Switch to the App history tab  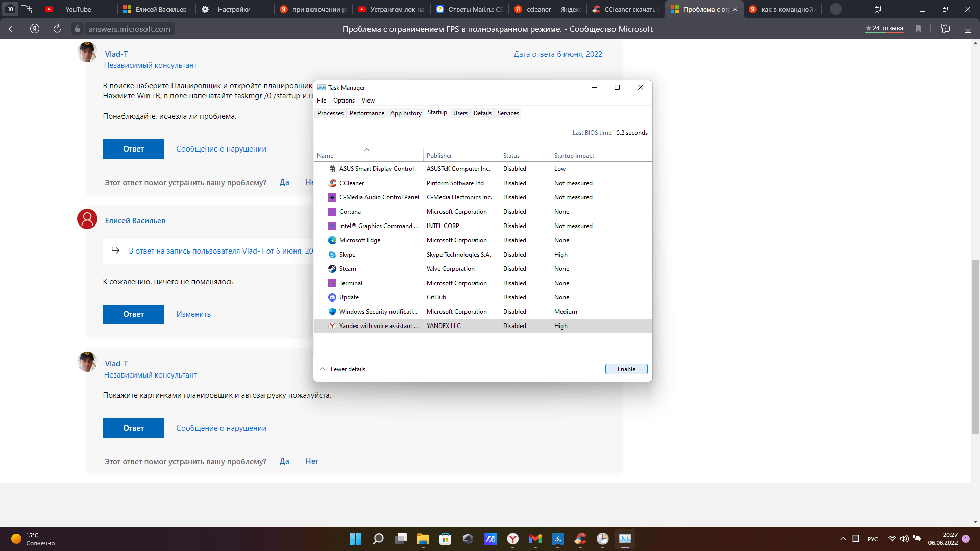click(x=406, y=113)
